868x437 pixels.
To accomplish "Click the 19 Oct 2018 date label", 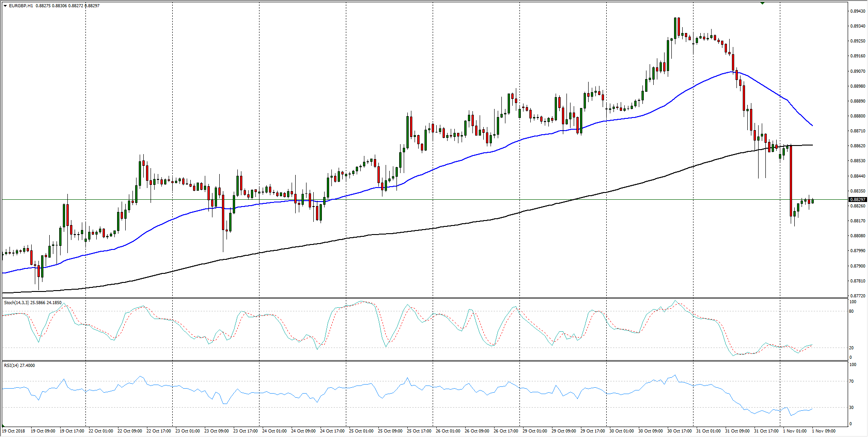I will click(x=14, y=431).
